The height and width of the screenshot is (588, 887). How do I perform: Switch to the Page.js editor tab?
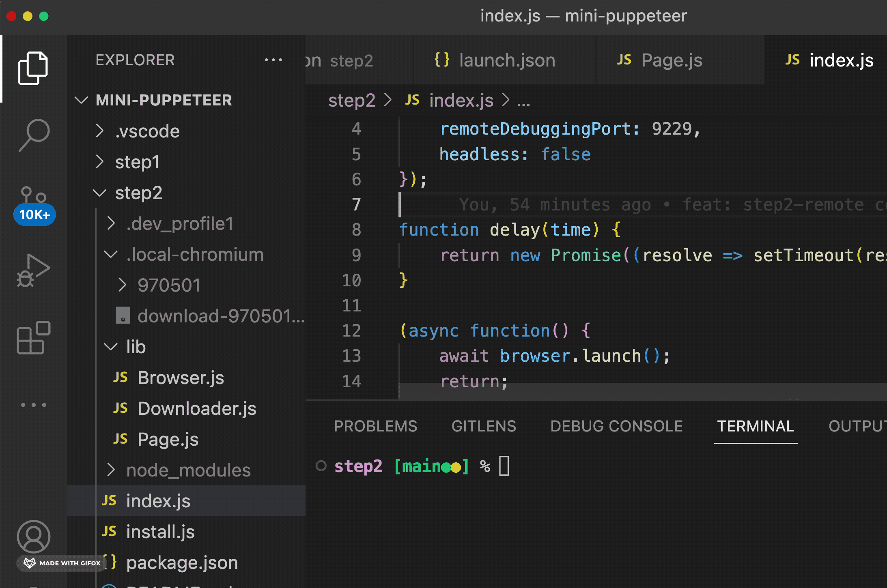click(x=671, y=60)
